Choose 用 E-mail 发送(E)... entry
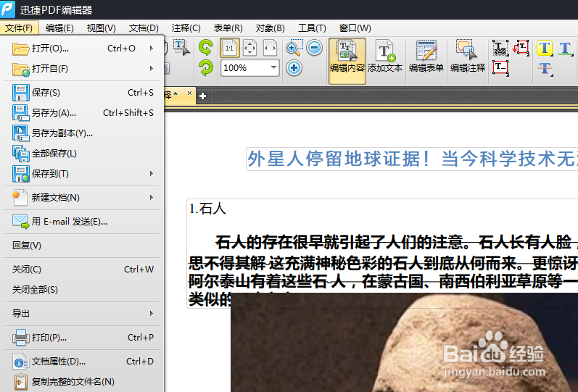The image size is (578, 392). click(82, 222)
